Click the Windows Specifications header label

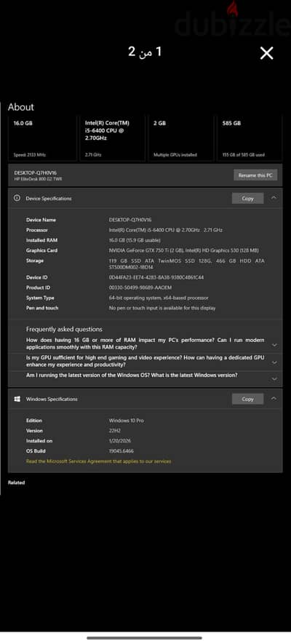tap(52, 399)
